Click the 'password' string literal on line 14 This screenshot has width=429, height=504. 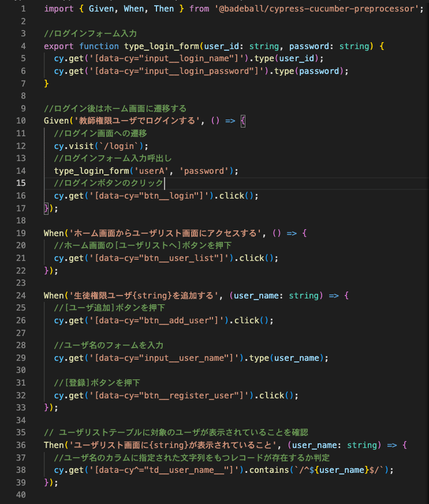[x=204, y=171]
